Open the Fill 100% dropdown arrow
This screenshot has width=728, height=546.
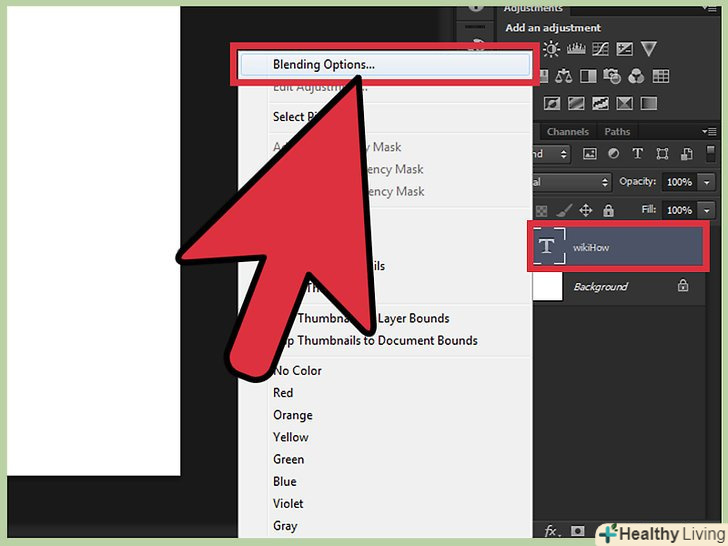pos(707,210)
